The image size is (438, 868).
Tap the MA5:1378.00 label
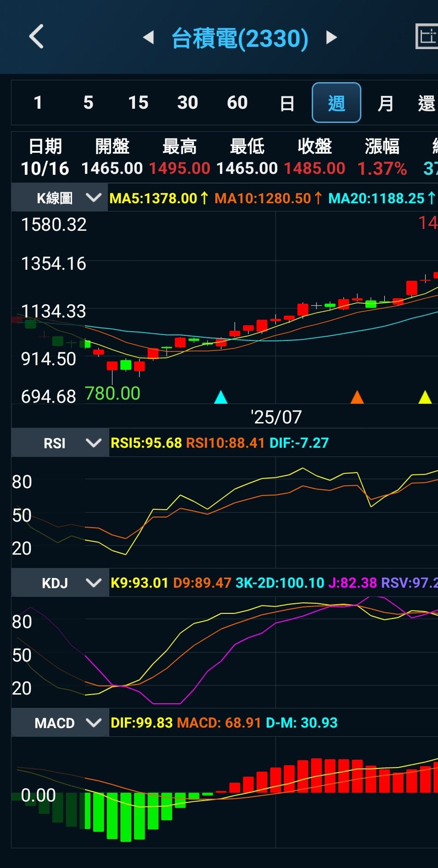click(159, 198)
